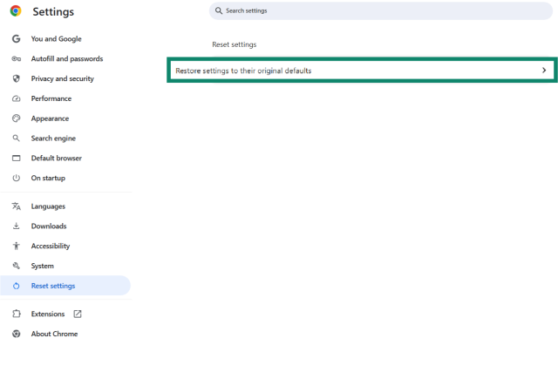Click the Performance gauge icon

(x=16, y=98)
